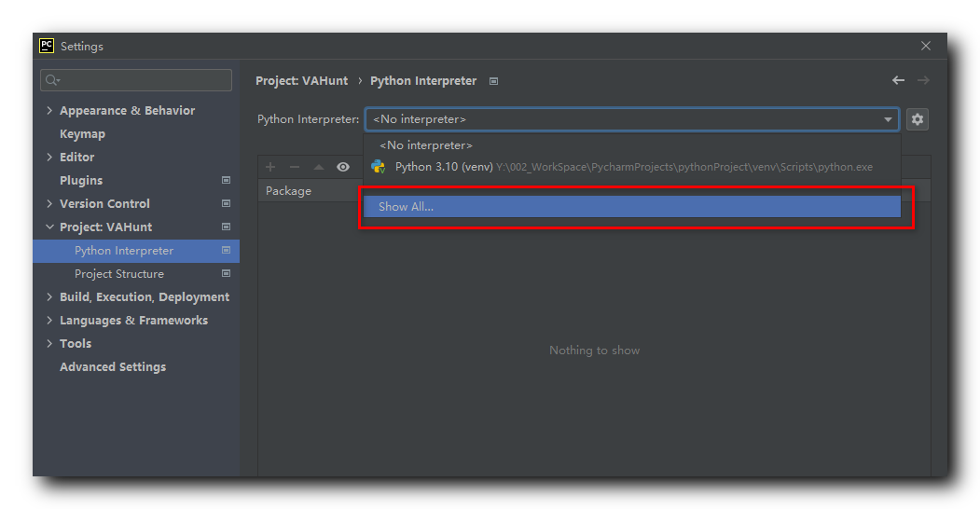Screen dimensions: 980x509
Task: Expand the Editor section chevron
Action: click(x=49, y=157)
